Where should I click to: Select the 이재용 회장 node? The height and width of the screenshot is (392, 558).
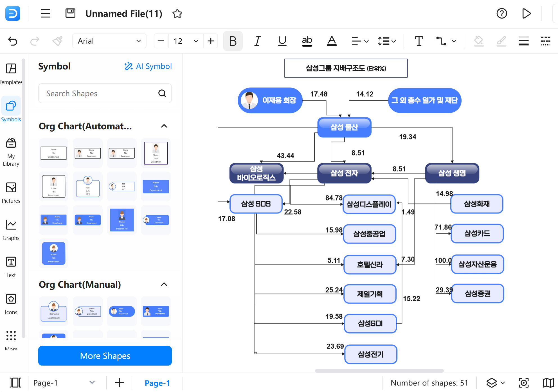tap(270, 100)
